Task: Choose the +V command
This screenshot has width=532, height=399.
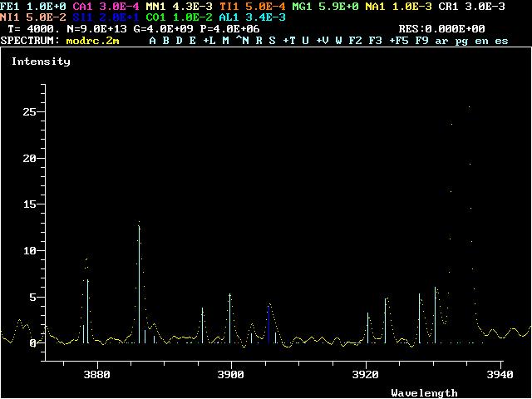Action: (x=323, y=41)
